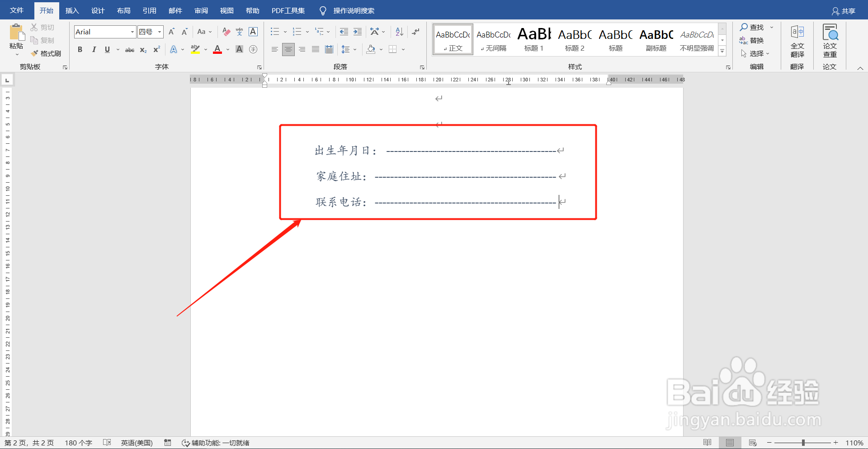Expand the styles gallery more arrow

point(722,51)
